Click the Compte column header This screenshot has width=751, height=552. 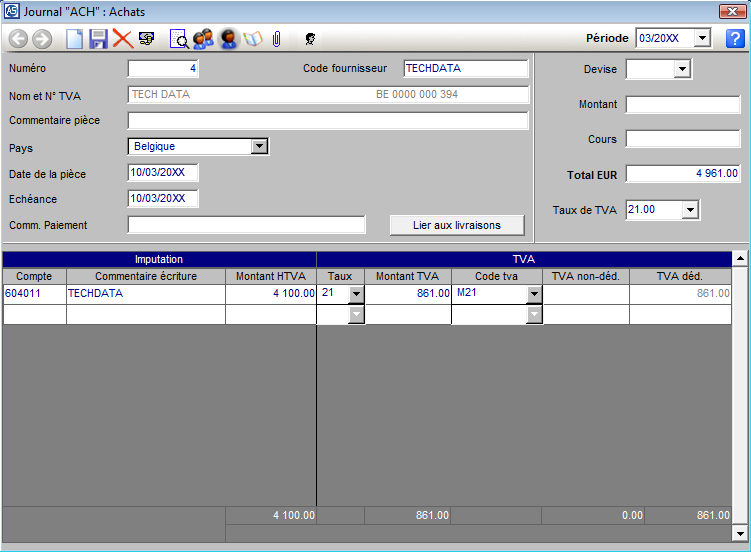34,276
